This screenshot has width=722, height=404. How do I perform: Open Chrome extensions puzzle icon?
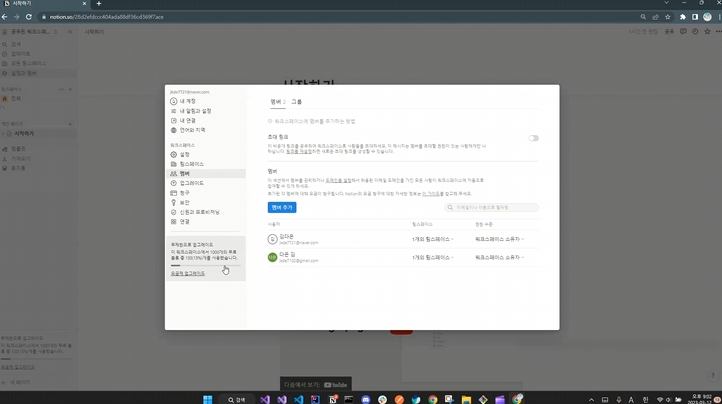pyautogui.click(x=683, y=17)
